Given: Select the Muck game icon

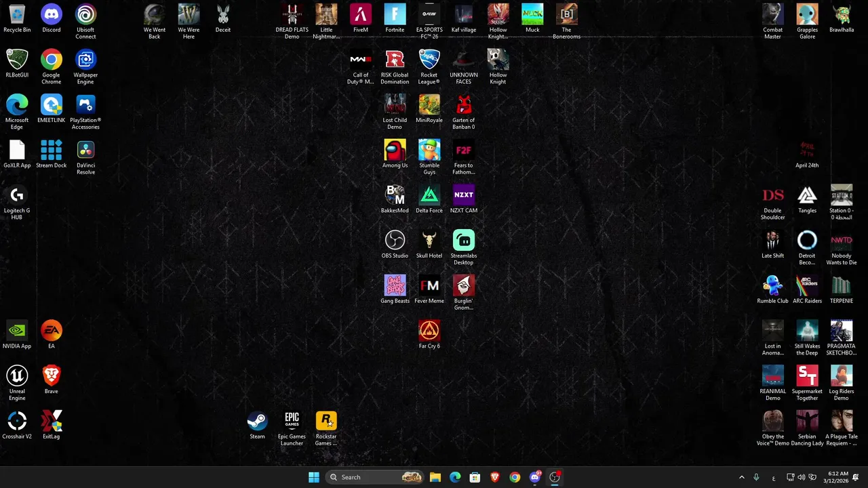Looking at the screenshot, I should tap(532, 19).
